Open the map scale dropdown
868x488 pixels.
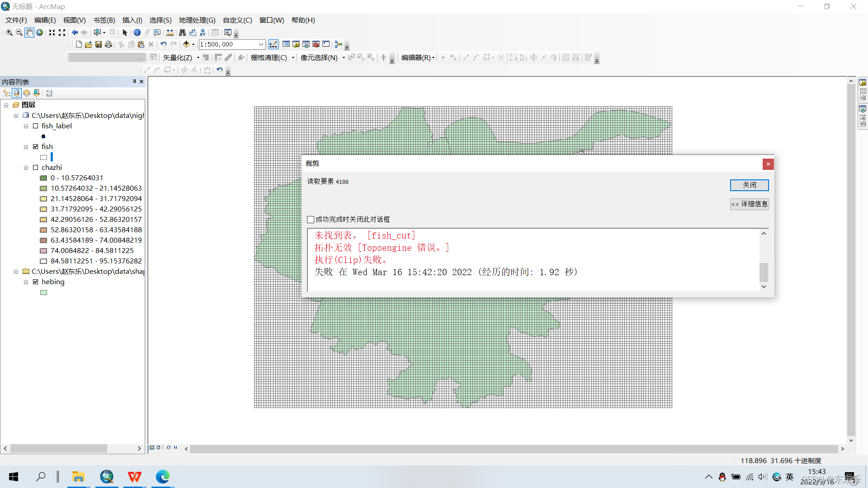click(x=261, y=44)
